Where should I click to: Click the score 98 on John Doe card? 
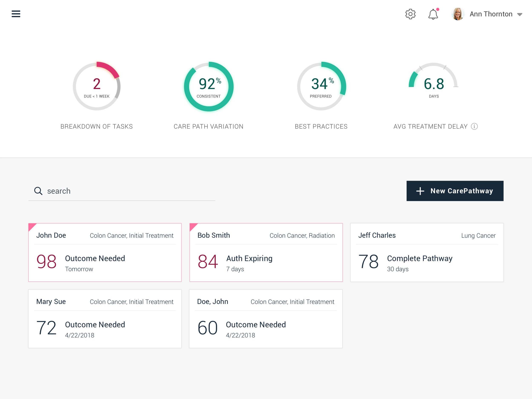pos(46,262)
